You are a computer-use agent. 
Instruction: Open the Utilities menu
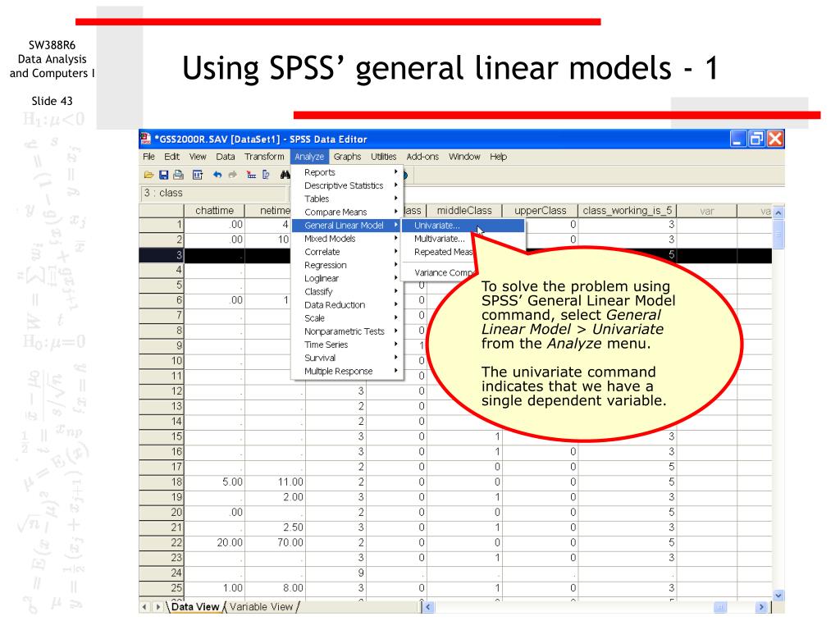point(384,157)
